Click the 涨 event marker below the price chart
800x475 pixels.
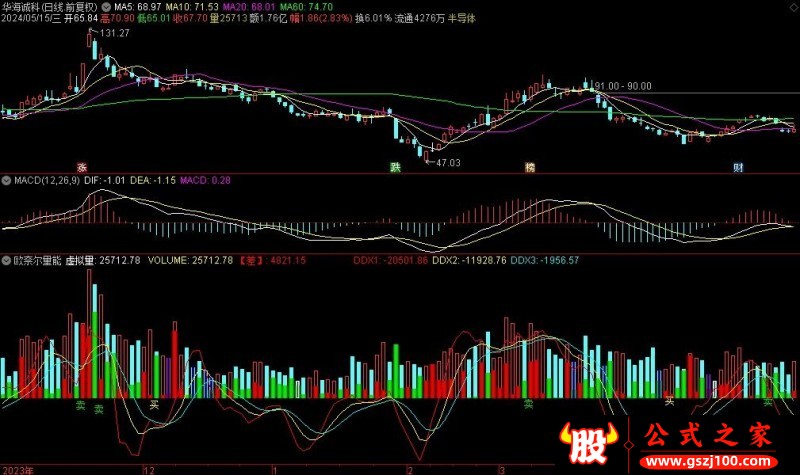pyautogui.click(x=82, y=166)
